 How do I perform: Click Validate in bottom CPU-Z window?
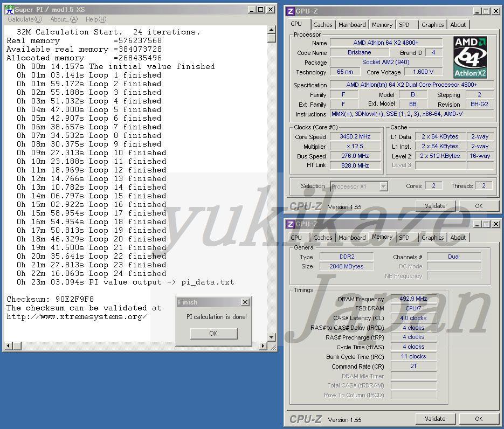point(435,419)
